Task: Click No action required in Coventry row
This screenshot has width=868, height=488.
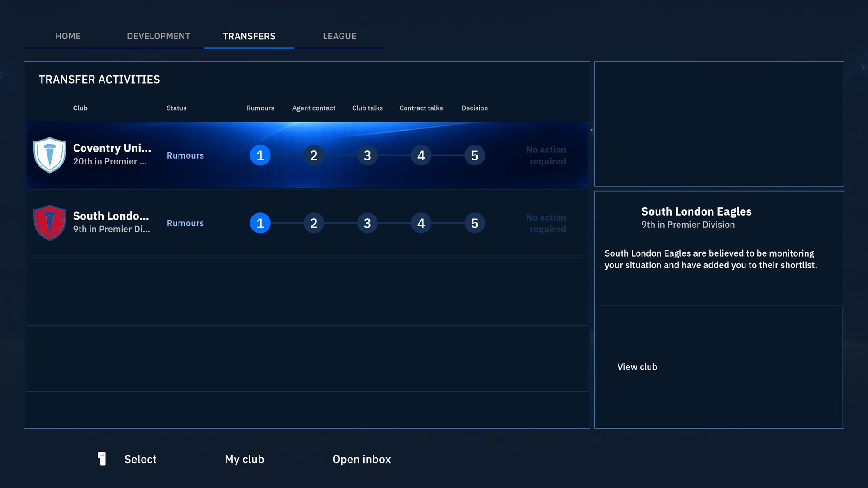Action: click(546, 155)
